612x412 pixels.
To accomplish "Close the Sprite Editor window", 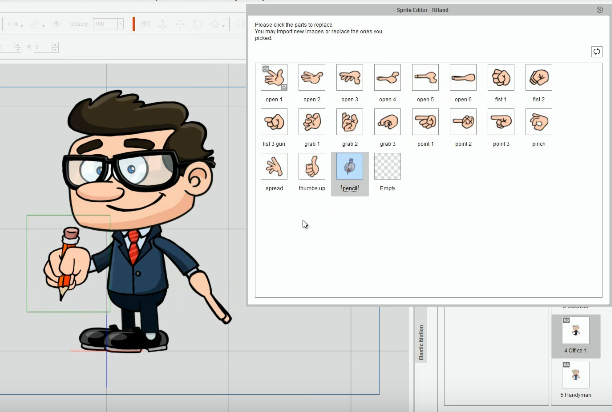I will [x=600, y=10].
